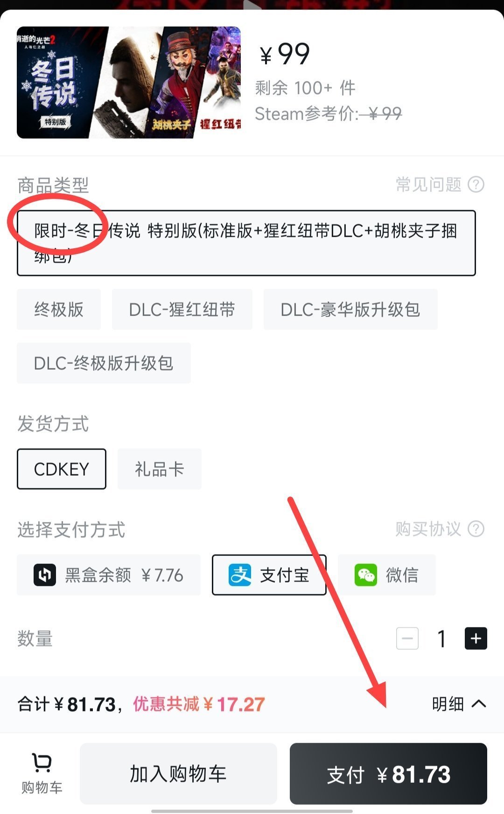The height and width of the screenshot is (814, 504).
Task: Select DLC-终极版升级包 product option
Action: coord(104,363)
